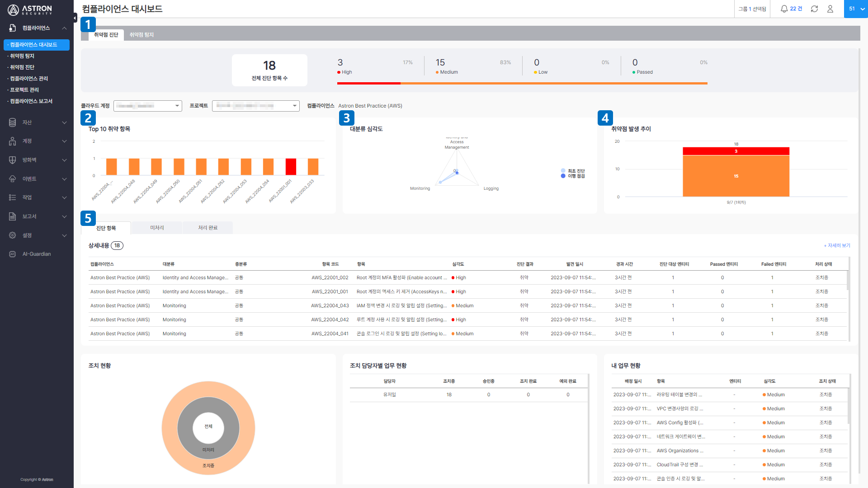Click the 방화벽 shield icon in sidebar
Viewport: 868px width, 488px height.
(13, 160)
